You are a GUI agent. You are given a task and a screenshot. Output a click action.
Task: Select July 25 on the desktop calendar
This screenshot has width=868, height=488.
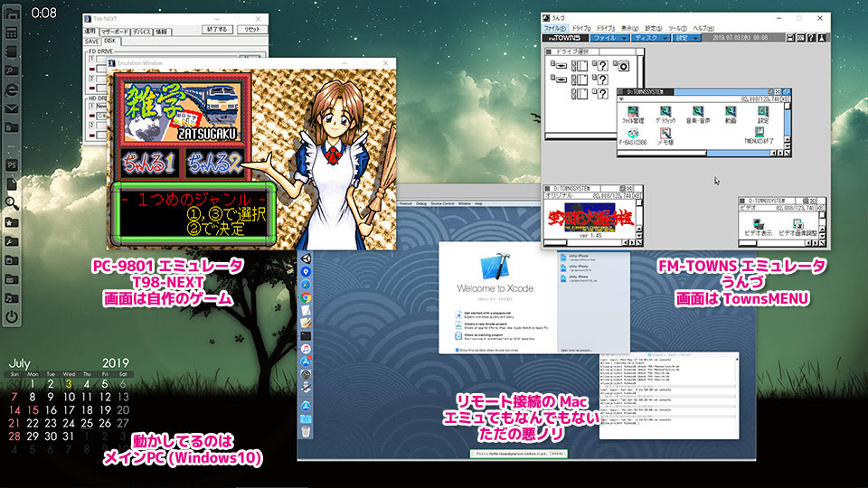[87, 423]
